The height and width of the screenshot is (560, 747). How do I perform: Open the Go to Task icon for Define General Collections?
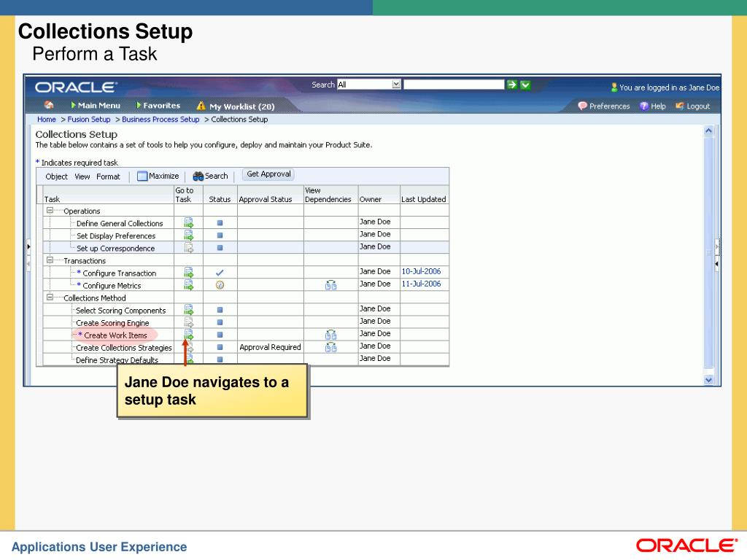coord(189,222)
